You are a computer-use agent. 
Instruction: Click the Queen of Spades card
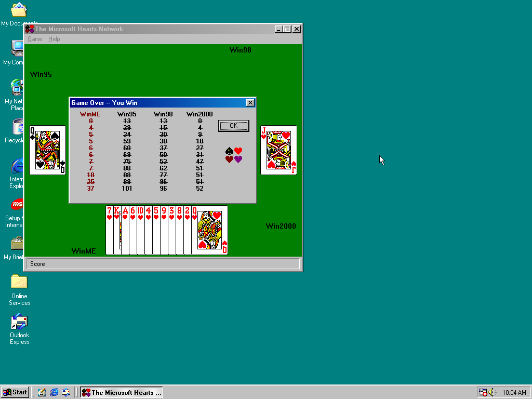[x=47, y=150]
